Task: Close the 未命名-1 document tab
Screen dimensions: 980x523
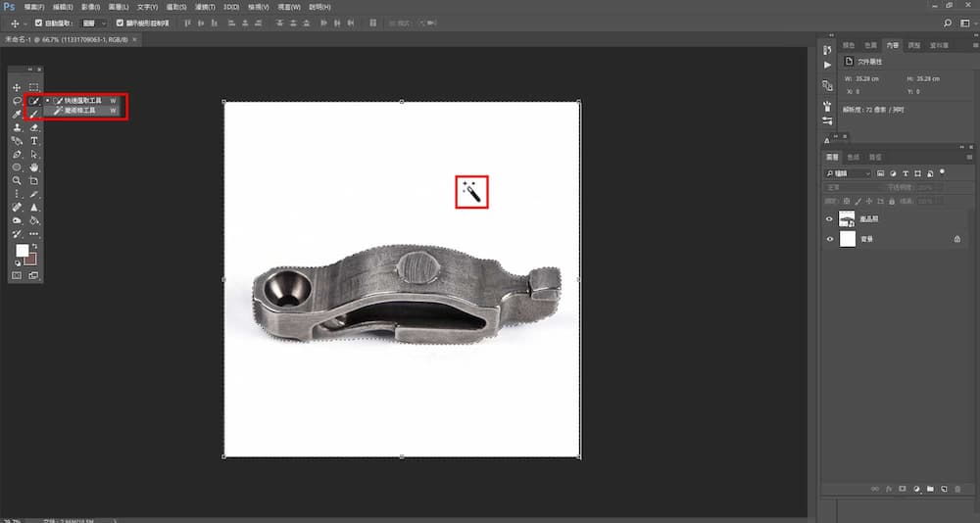Action: 134,39
